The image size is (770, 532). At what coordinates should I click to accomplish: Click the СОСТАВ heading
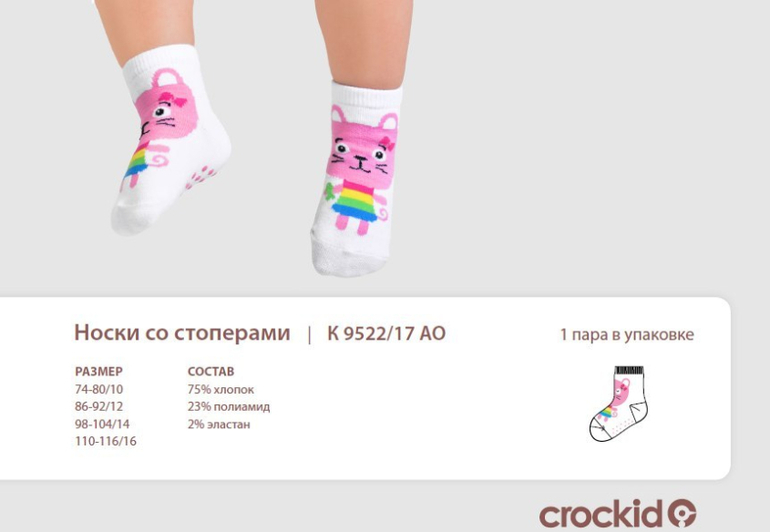click(211, 371)
